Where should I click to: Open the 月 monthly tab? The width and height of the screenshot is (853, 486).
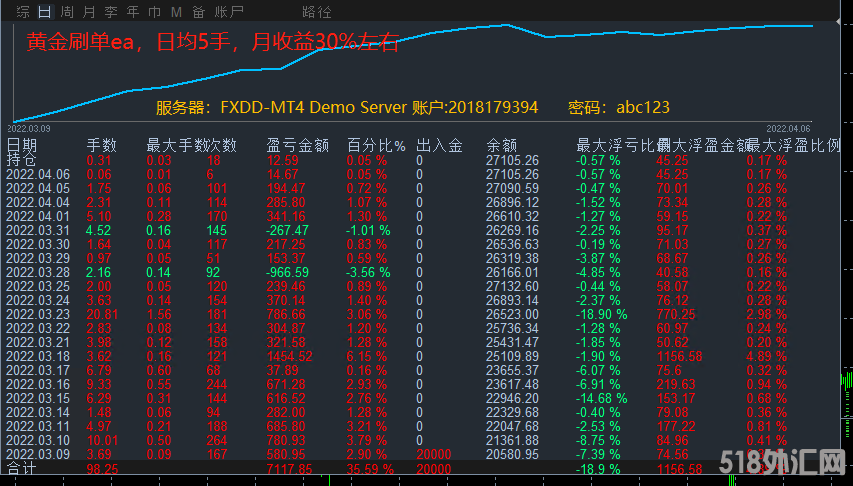point(89,11)
